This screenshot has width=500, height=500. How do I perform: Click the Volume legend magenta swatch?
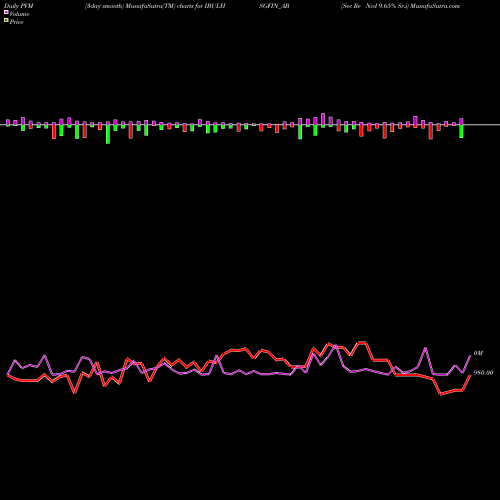pyautogui.click(x=6, y=12)
